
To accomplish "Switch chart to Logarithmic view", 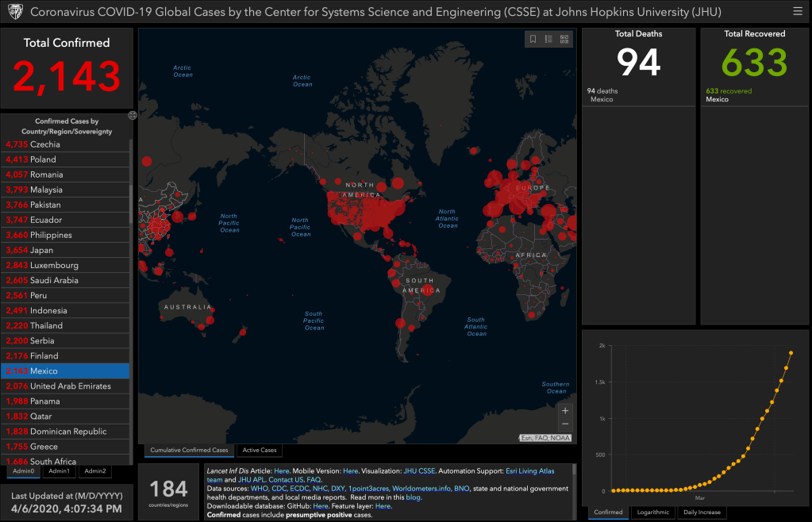I will coord(653,512).
